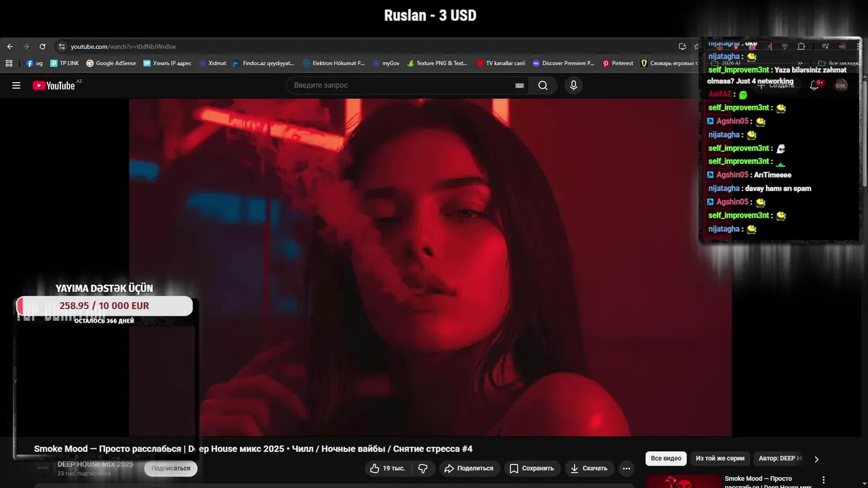The width and height of the screenshot is (868, 488).
Task: Open the Google AdSense bookmark
Action: pos(111,63)
